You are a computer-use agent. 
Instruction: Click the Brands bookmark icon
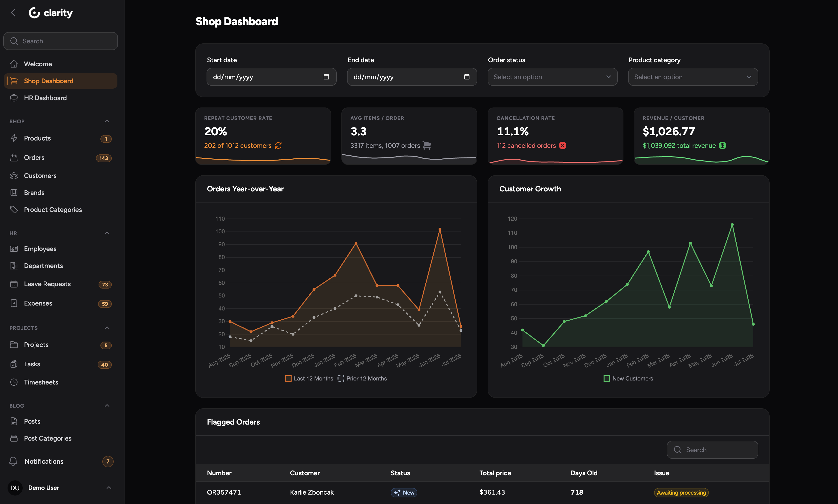pyautogui.click(x=14, y=193)
